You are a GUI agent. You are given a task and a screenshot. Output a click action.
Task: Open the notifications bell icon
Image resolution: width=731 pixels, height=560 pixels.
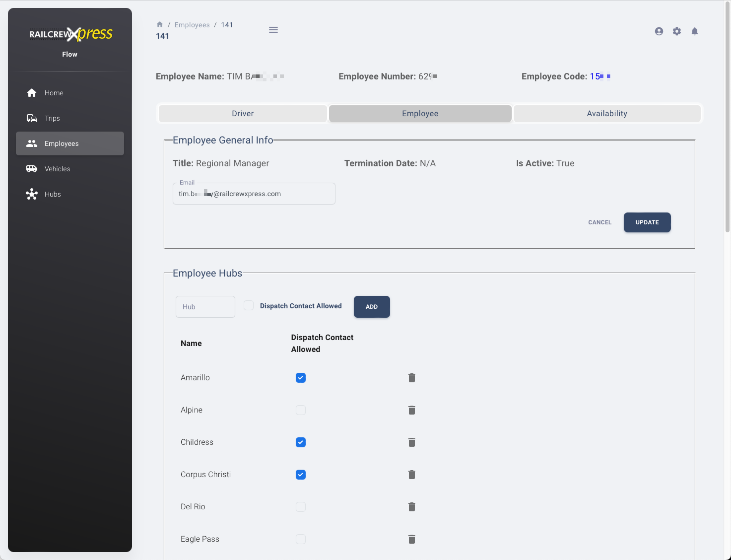pyautogui.click(x=695, y=31)
